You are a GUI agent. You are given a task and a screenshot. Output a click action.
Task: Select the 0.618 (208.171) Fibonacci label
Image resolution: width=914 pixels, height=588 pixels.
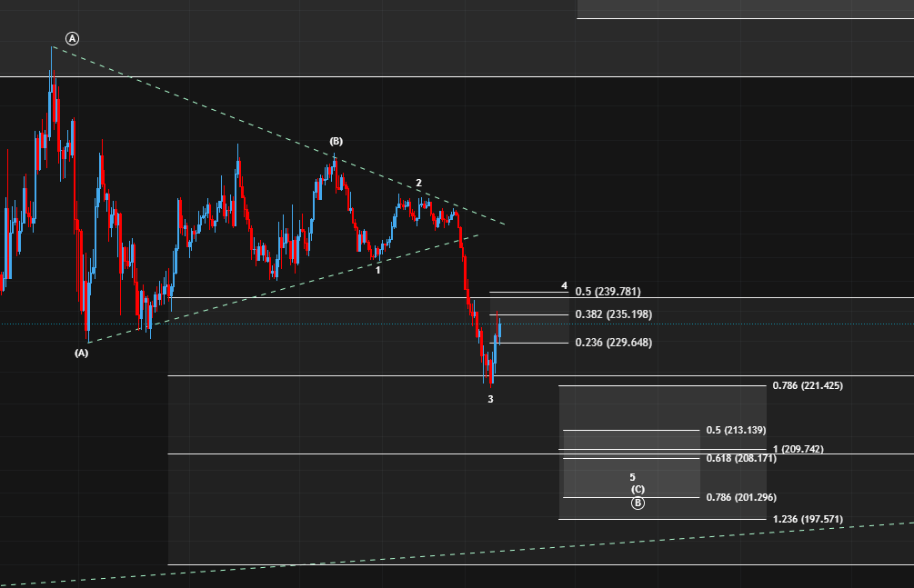click(x=741, y=458)
